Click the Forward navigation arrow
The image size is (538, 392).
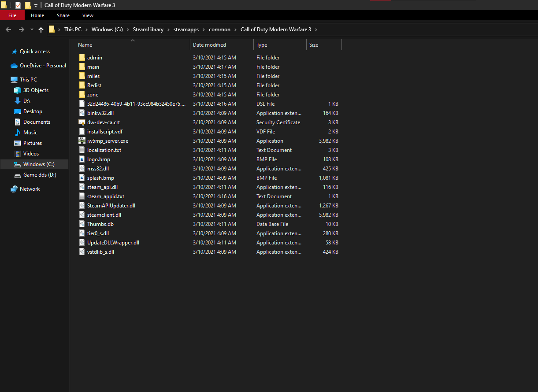coord(21,30)
